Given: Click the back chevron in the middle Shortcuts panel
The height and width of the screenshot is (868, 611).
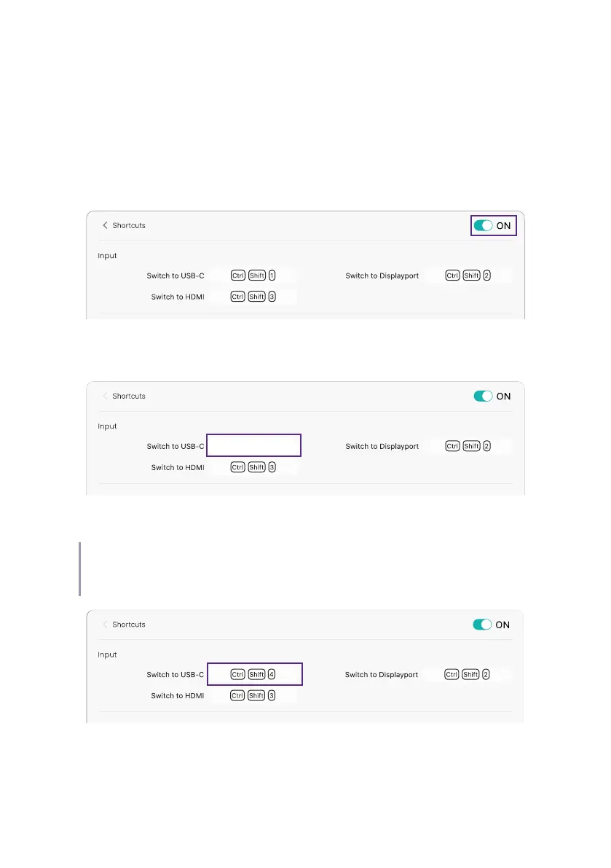Looking at the screenshot, I should click(105, 396).
